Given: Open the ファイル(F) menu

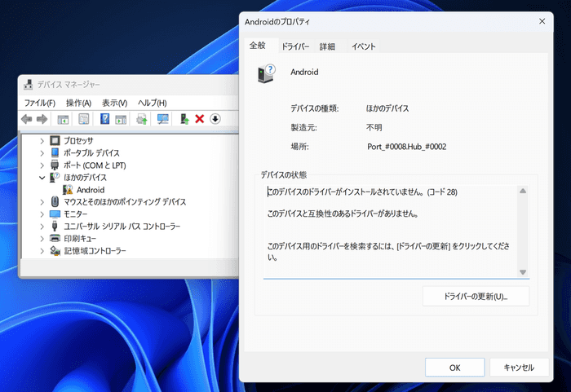Looking at the screenshot, I should 39,103.
